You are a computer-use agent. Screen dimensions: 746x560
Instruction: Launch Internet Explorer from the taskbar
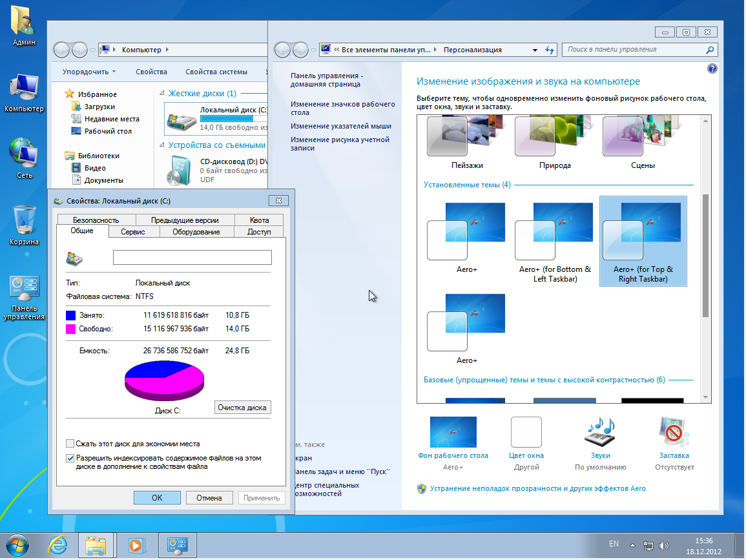[58, 545]
